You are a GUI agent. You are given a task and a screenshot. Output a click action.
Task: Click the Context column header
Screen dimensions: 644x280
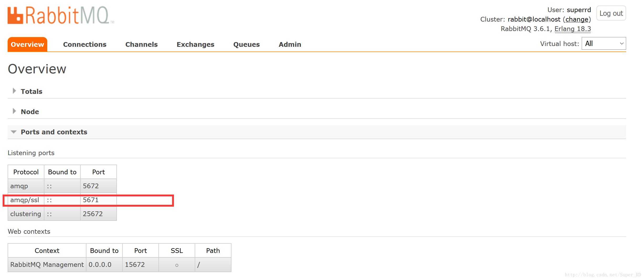(47, 251)
